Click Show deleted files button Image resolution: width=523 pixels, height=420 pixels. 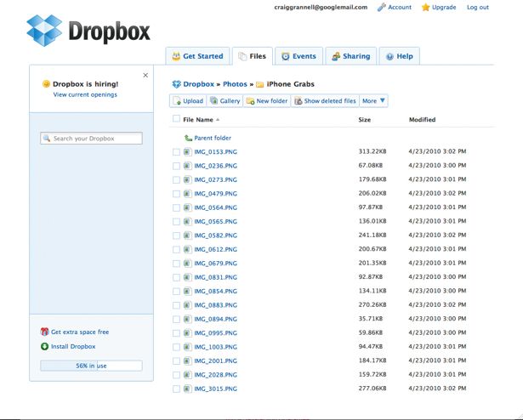click(325, 100)
